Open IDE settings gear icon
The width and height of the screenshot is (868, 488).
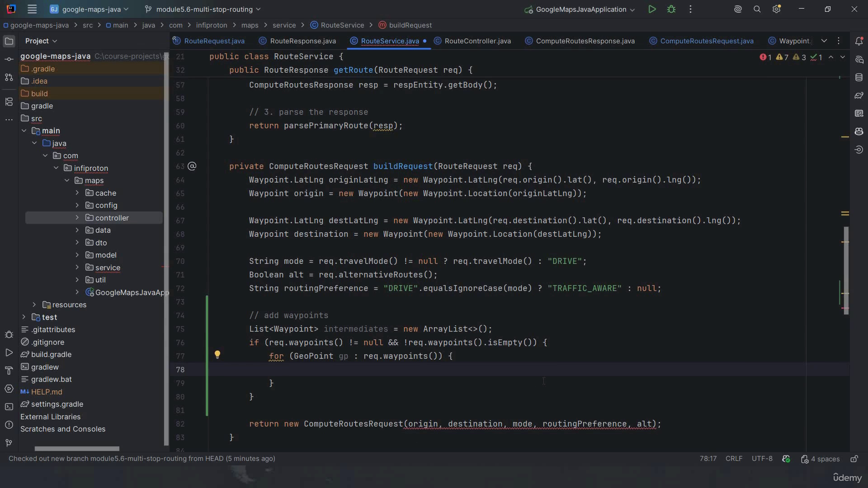pyautogui.click(x=777, y=9)
